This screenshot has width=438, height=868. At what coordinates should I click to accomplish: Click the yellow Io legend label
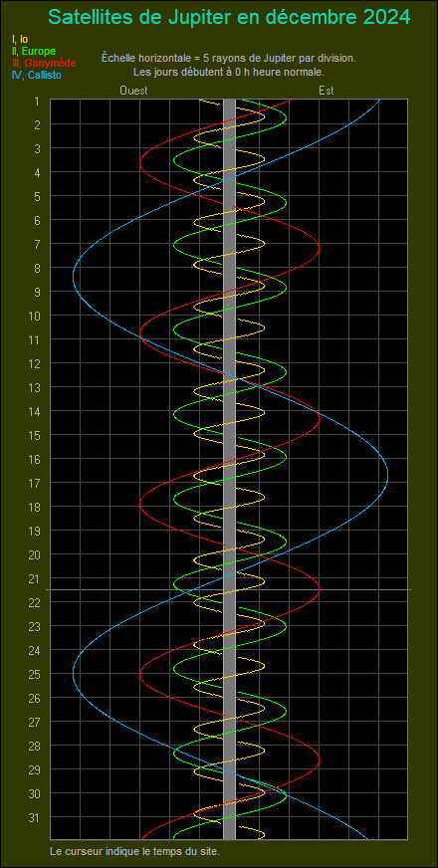tap(19, 39)
